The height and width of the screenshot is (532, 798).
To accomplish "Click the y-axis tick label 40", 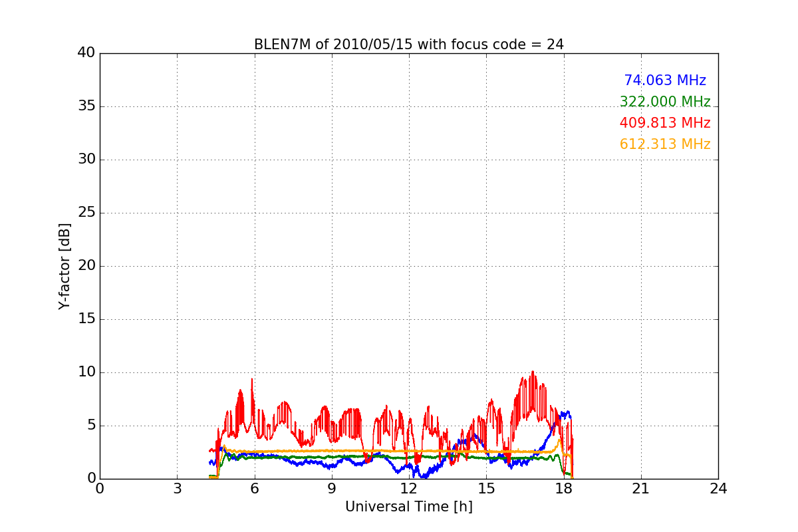I will pos(86,53).
